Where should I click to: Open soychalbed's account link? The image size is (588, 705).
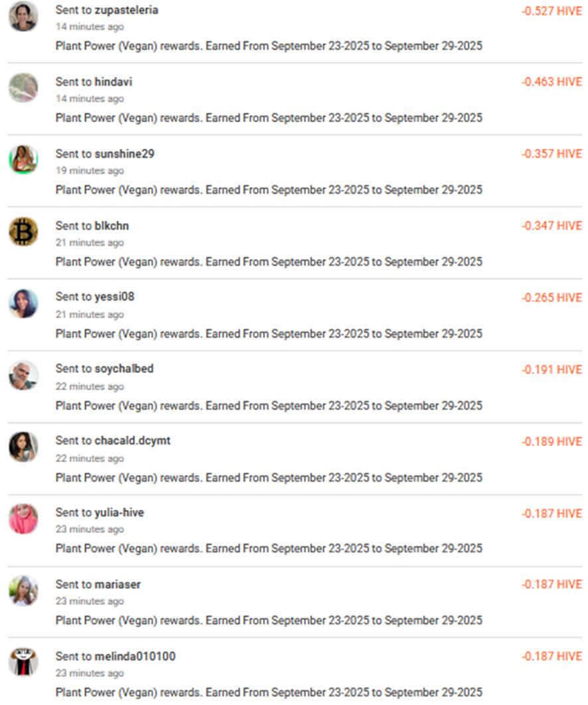coord(124,368)
